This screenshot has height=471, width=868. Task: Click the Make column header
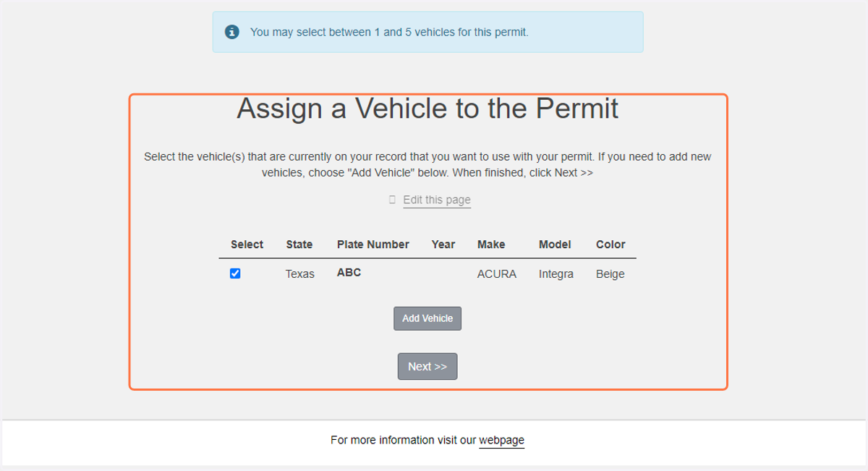click(491, 245)
